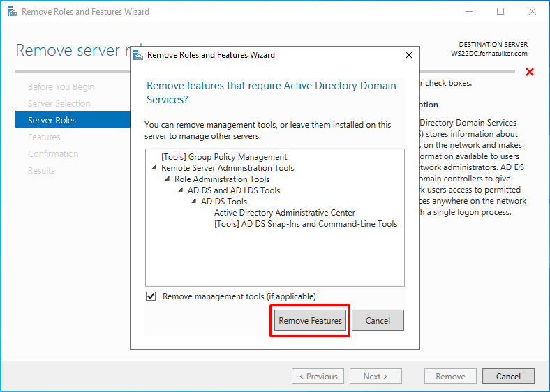Viewport: 550px width, 392px height.
Task: Collapse the AD DS Tools node
Action: click(x=193, y=202)
